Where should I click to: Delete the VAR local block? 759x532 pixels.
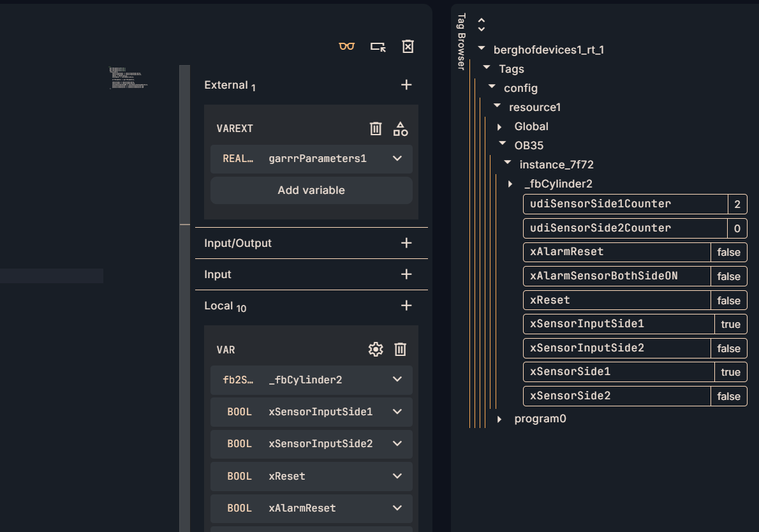click(401, 350)
